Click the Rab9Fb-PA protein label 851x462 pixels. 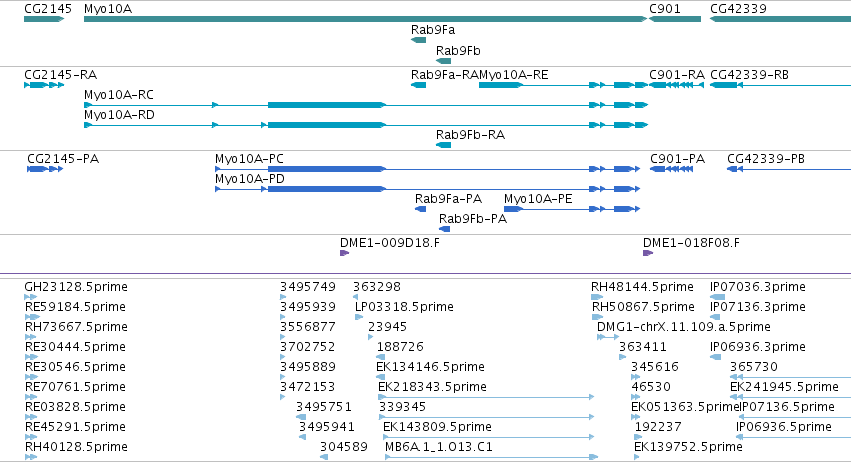point(473,219)
